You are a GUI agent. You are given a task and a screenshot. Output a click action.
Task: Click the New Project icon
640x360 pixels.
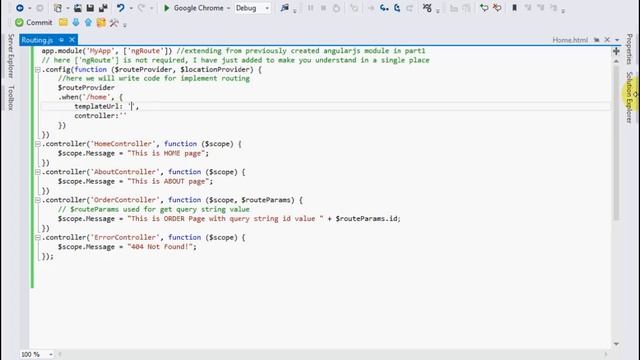58,8
